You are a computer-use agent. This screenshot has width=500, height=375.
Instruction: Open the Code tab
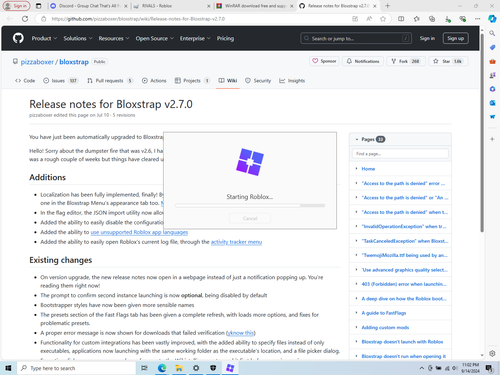25,81
